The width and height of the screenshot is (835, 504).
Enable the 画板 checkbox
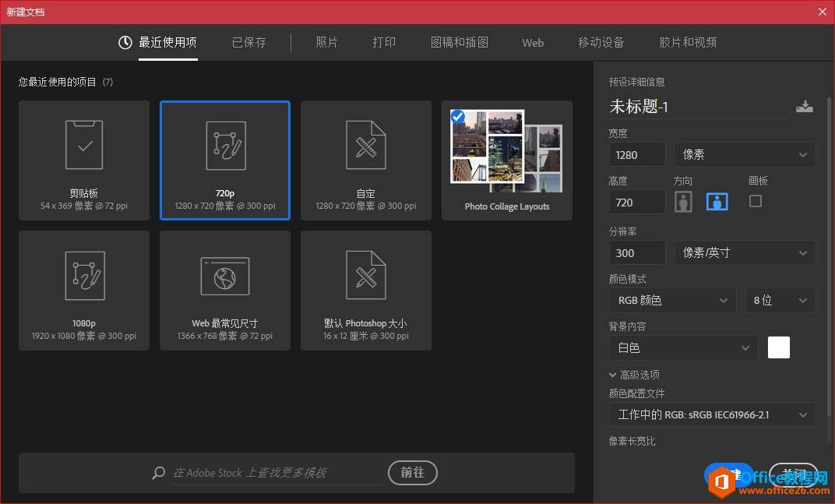[x=754, y=201]
